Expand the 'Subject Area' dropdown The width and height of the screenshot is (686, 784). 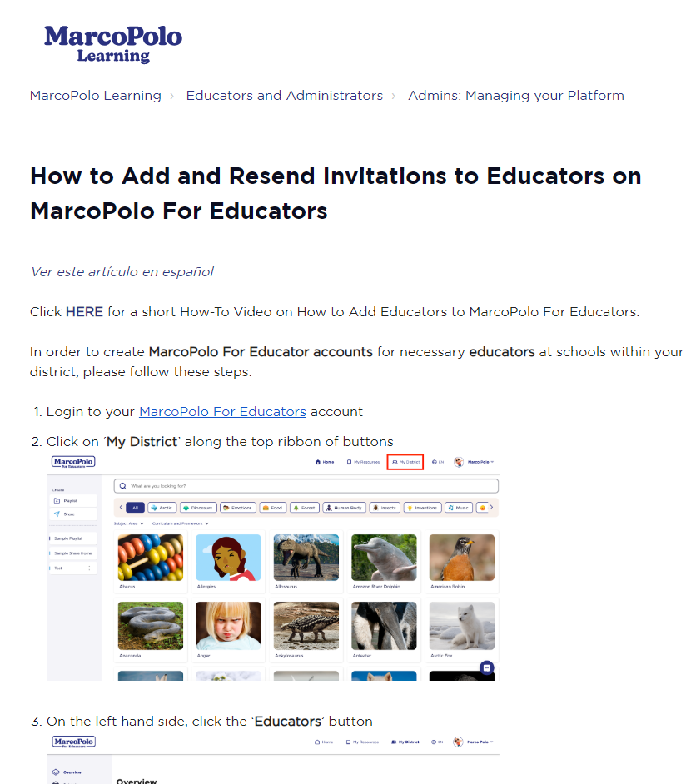(x=129, y=523)
